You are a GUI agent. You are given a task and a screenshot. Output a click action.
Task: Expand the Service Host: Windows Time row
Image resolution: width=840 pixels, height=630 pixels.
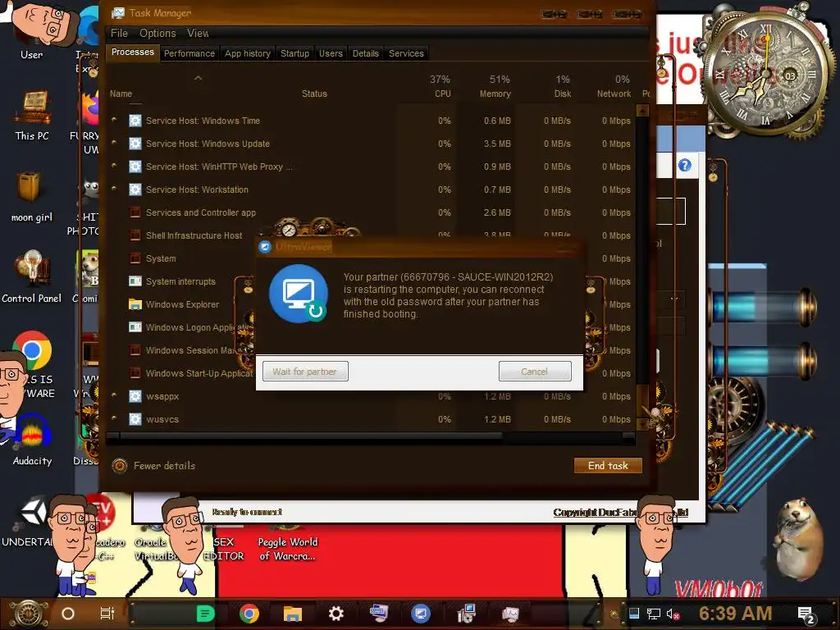coord(114,120)
